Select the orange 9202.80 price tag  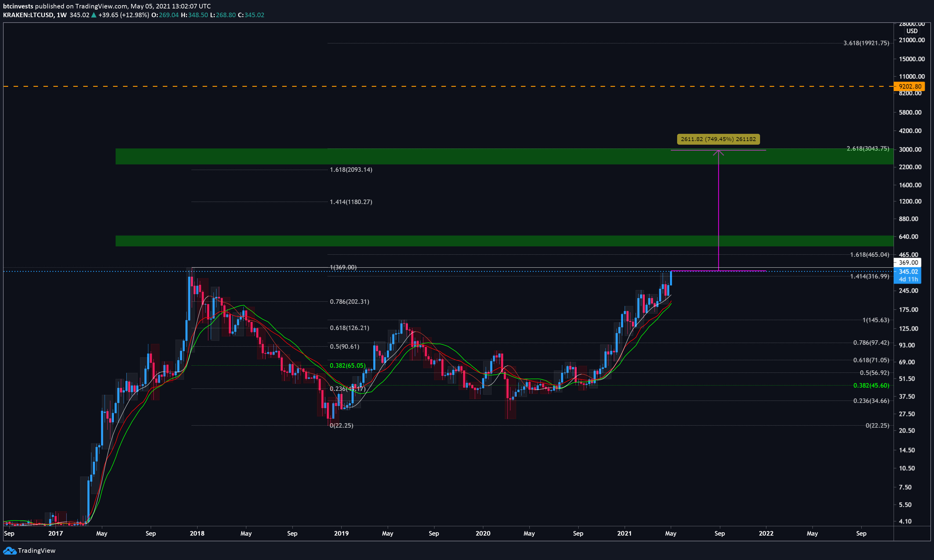[910, 87]
